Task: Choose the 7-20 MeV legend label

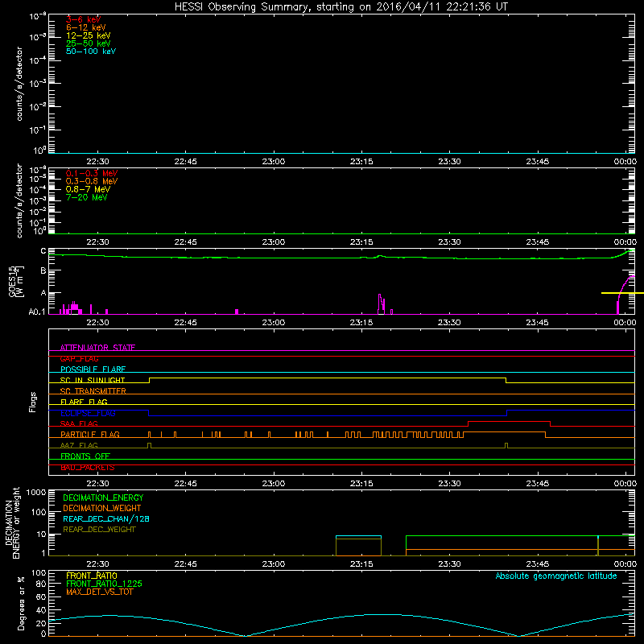Action: click(86, 197)
